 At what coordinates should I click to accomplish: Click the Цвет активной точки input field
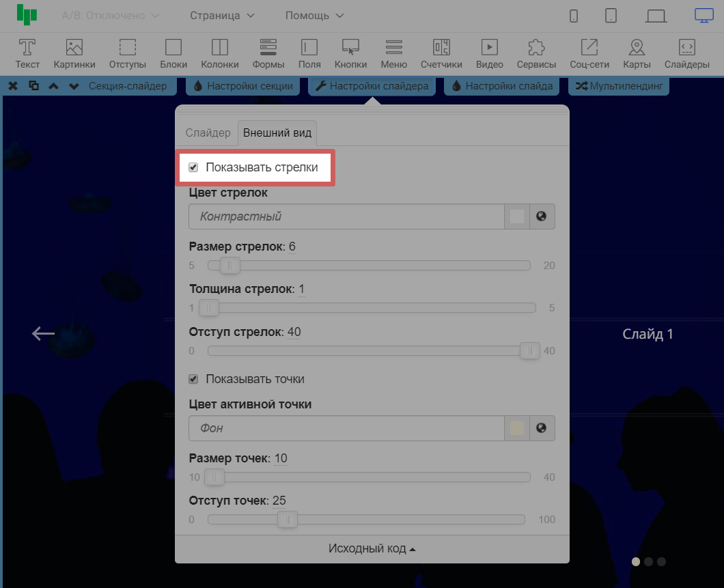pyautogui.click(x=346, y=428)
